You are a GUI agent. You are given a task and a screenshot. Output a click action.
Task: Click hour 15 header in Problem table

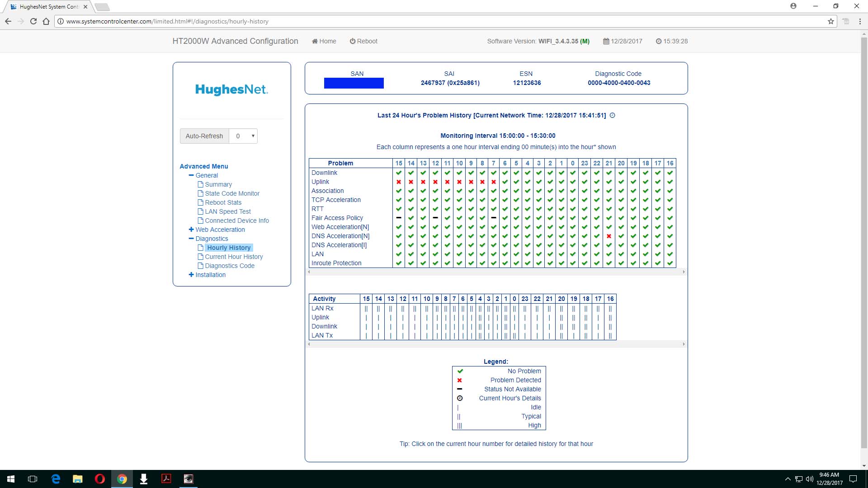399,163
